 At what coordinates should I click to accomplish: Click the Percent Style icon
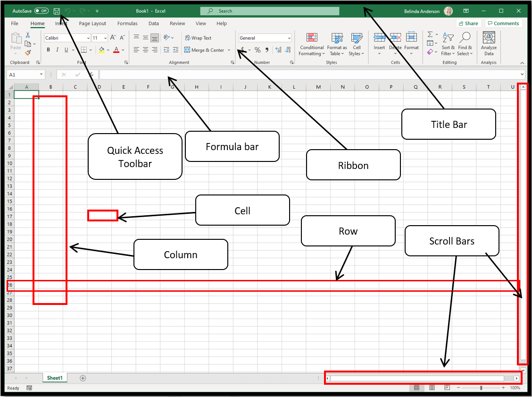(258, 50)
